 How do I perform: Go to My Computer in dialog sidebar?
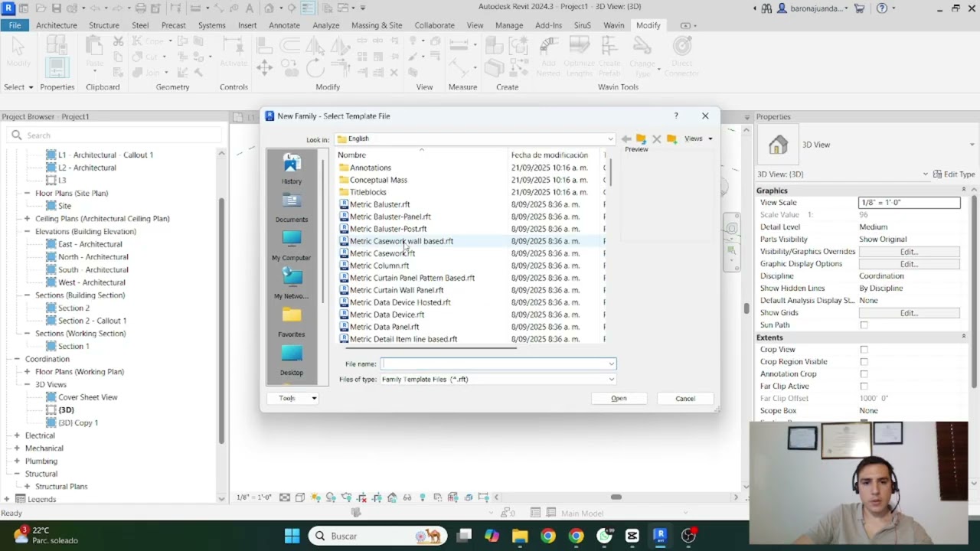pyautogui.click(x=292, y=246)
